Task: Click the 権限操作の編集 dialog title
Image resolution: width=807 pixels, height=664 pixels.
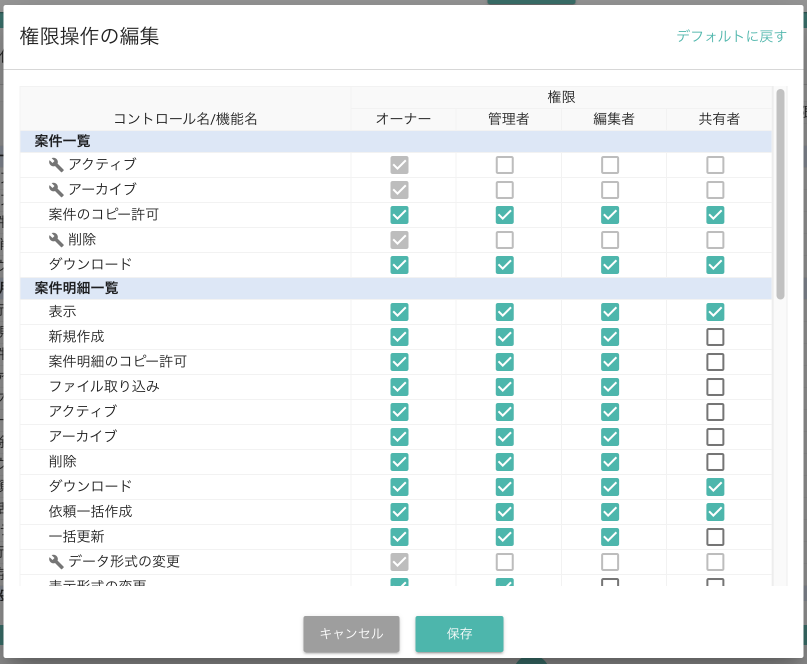Action: tap(90, 36)
